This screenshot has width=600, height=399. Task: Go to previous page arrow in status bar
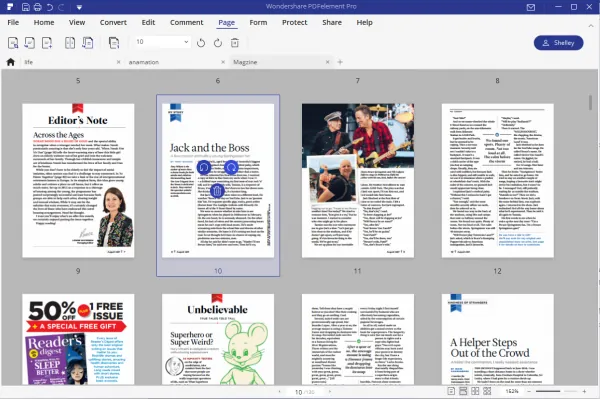[x=280, y=392]
